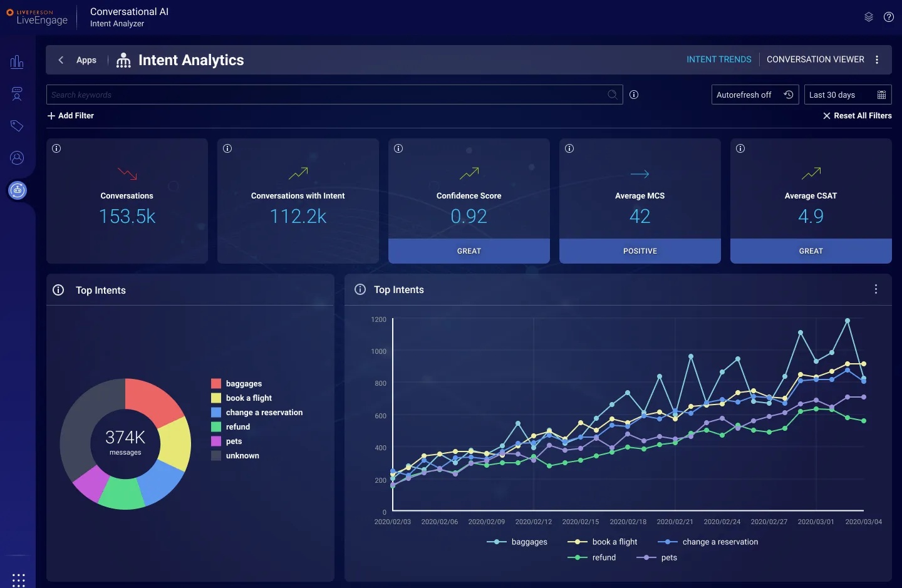902x588 pixels.
Task: Select the Intent Trends tab
Action: (x=718, y=59)
